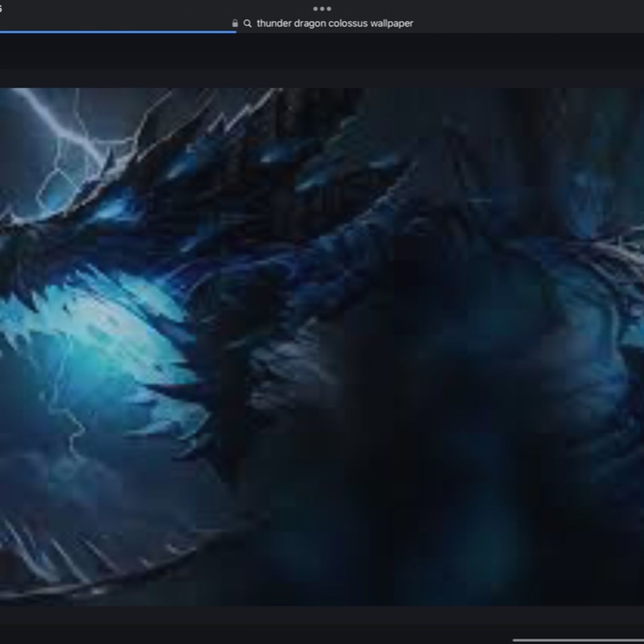Tap the padlock icon in address bar

coord(235,23)
